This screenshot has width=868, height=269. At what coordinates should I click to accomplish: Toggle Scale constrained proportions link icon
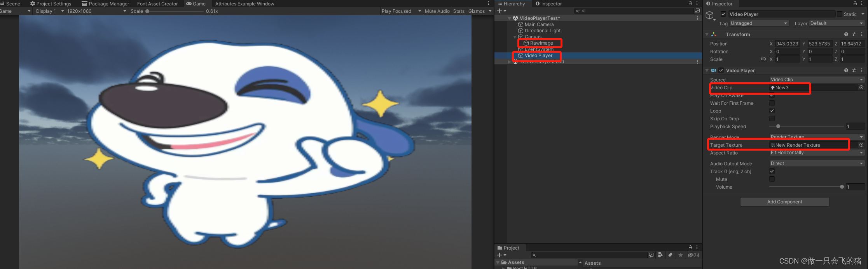[763, 59]
